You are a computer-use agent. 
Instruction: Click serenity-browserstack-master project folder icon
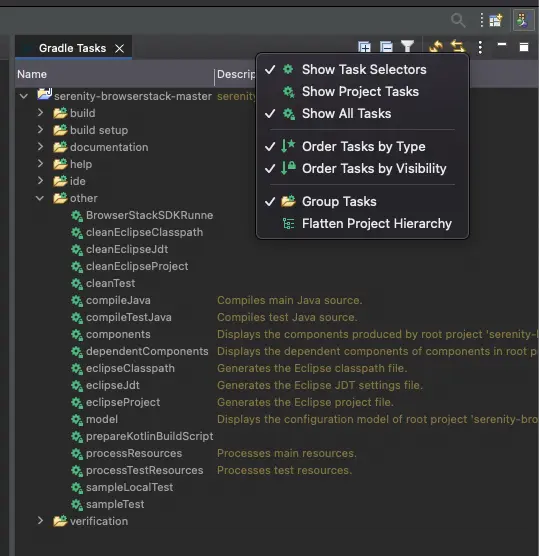pyautogui.click(x=45, y=94)
